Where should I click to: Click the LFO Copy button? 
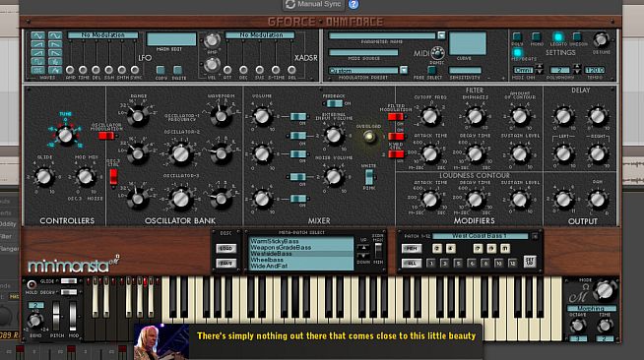coord(161,70)
